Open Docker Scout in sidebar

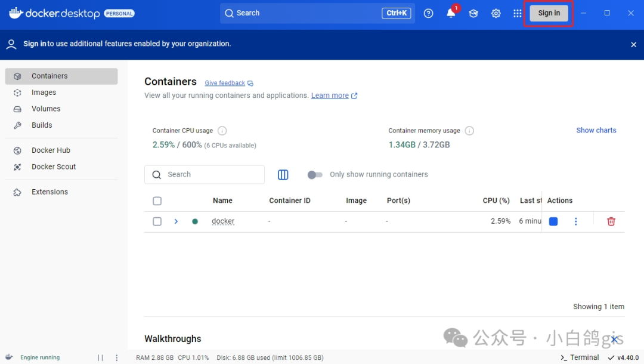61,167
